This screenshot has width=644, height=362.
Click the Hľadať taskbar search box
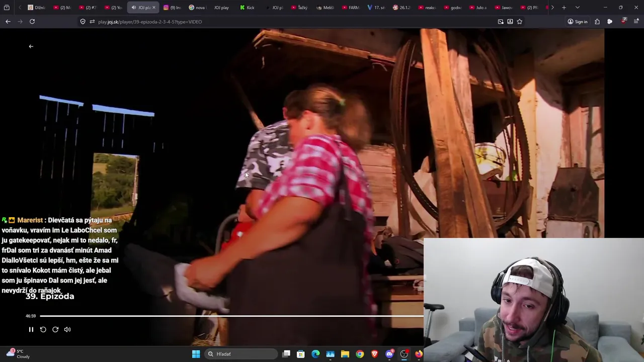click(242, 354)
